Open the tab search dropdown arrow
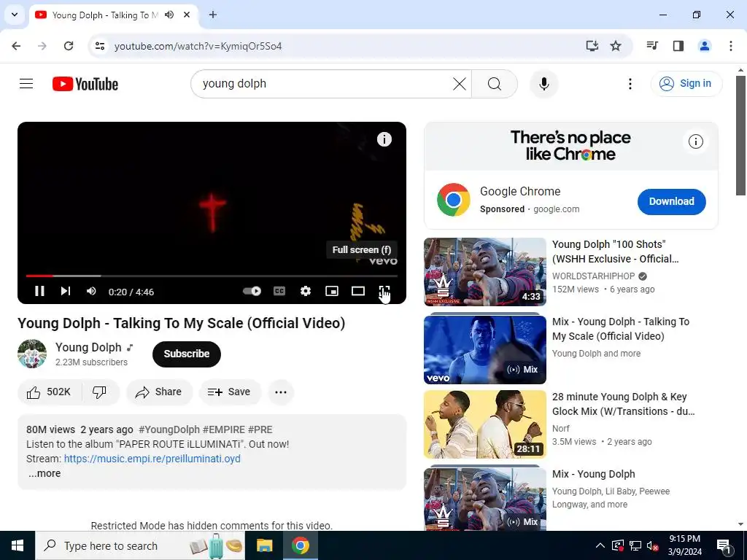747x560 pixels. point(15,15)
